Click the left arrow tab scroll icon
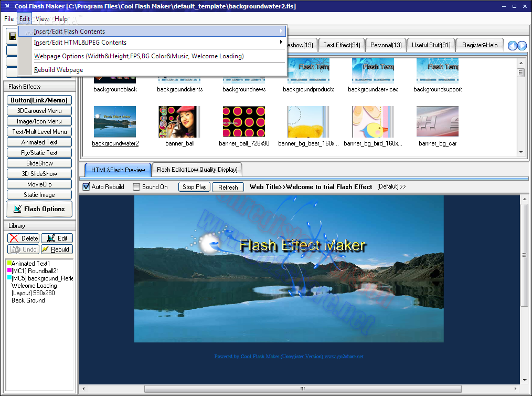Image resolution: width=532 pixels, height=396 pixels. coord(512,46)
